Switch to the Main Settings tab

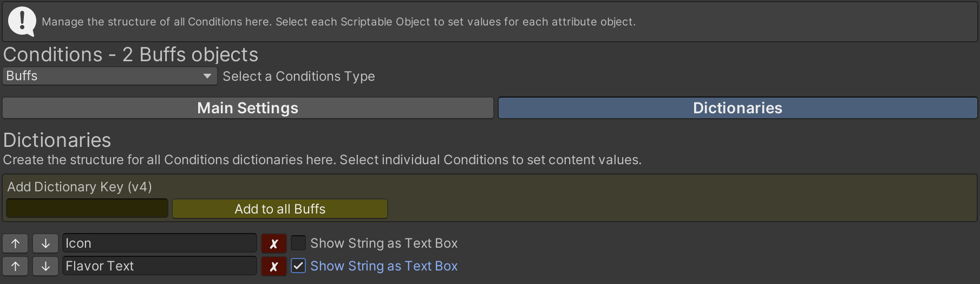pyautogui.click(x=247, y=108)
